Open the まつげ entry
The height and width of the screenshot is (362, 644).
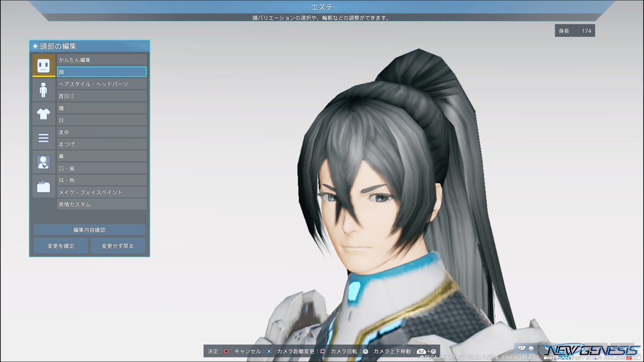click(101, 144)
